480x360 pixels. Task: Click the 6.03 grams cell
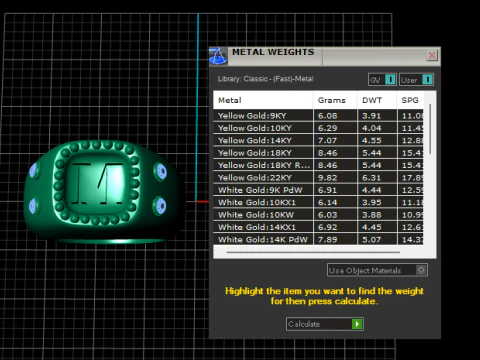(x=335, y=215)
